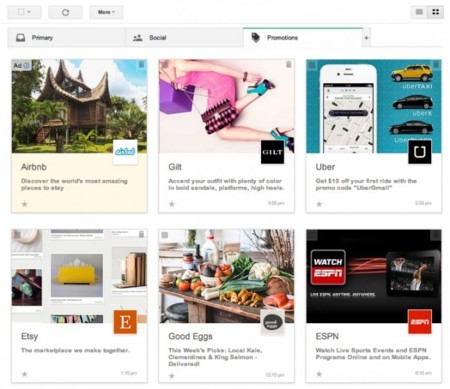Open 'This Week's Picks: Local Kale' message
The height and width of the screenshot is (389, 450).
click(x=215, y=357)
